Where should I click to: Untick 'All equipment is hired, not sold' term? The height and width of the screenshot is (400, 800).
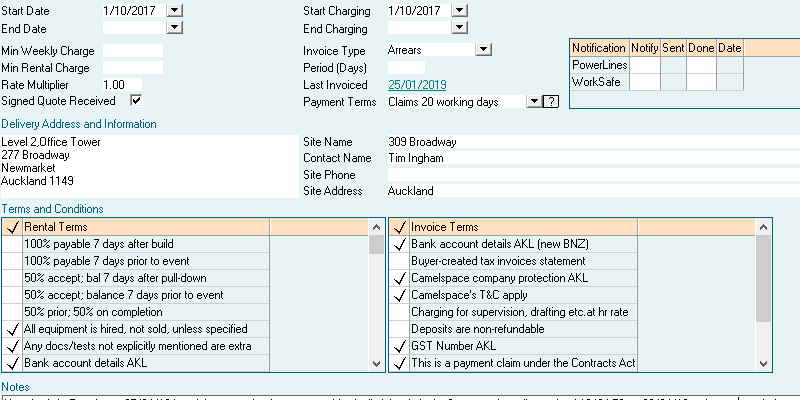[x=12, y=329]
